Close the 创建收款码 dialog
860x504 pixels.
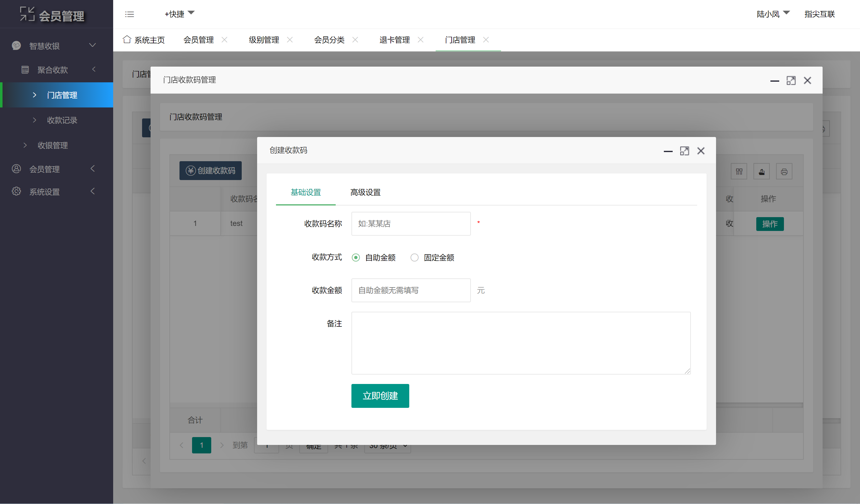tap(701, 151)
